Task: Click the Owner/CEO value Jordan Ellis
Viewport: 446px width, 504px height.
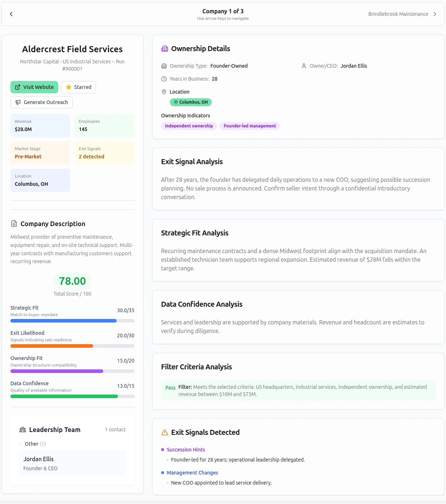Action: pos(354,66)
